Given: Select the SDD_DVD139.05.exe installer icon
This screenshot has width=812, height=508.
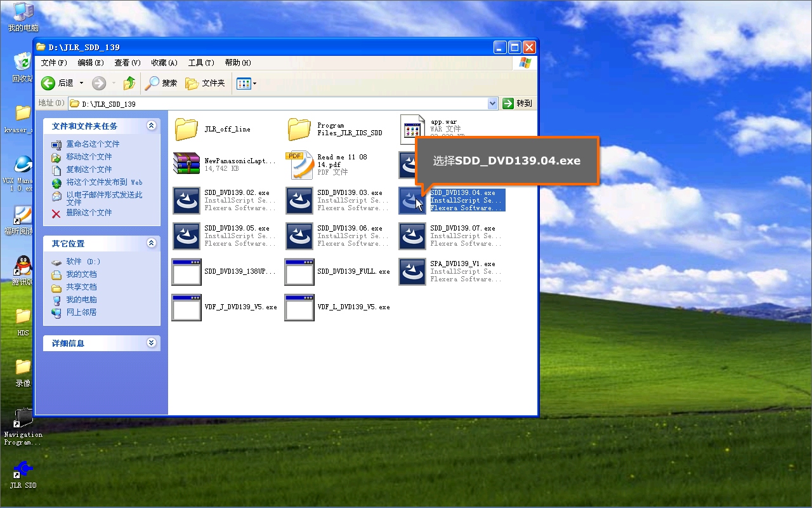Looking at the screenshot, I should click(187, 236).
